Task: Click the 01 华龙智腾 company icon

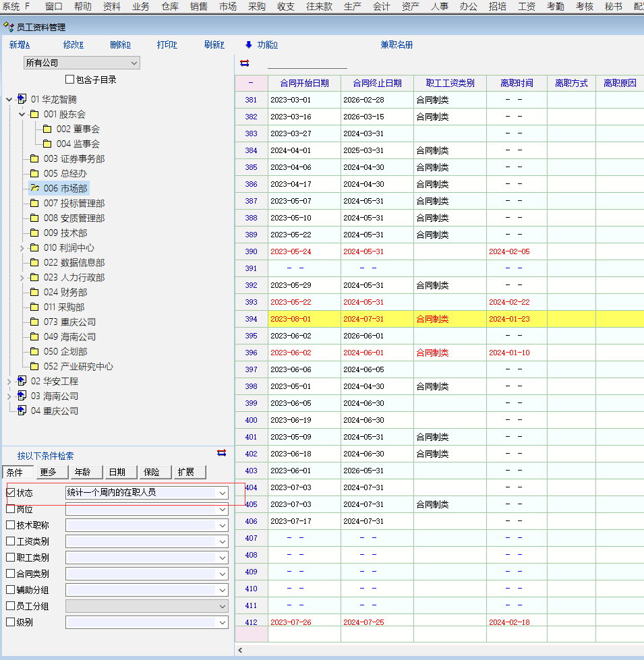Action: (22, 99)
